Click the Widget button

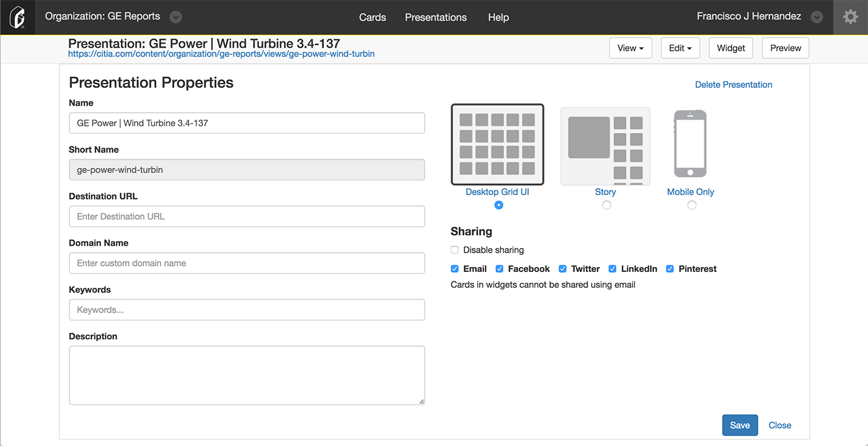(x=731, y=48)
